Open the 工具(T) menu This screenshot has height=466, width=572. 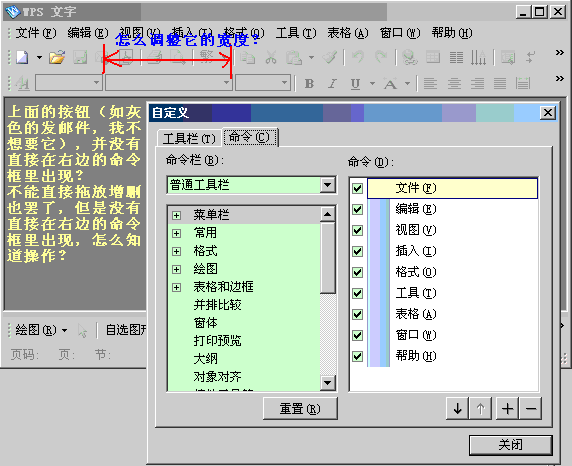tap(296, 33)
